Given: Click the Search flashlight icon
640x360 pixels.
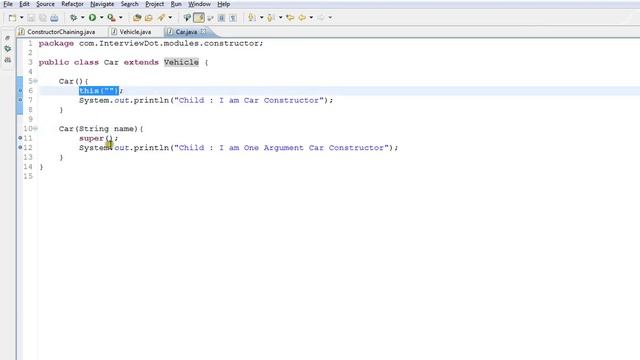Looking at the screenshot, I should (161, 18).
